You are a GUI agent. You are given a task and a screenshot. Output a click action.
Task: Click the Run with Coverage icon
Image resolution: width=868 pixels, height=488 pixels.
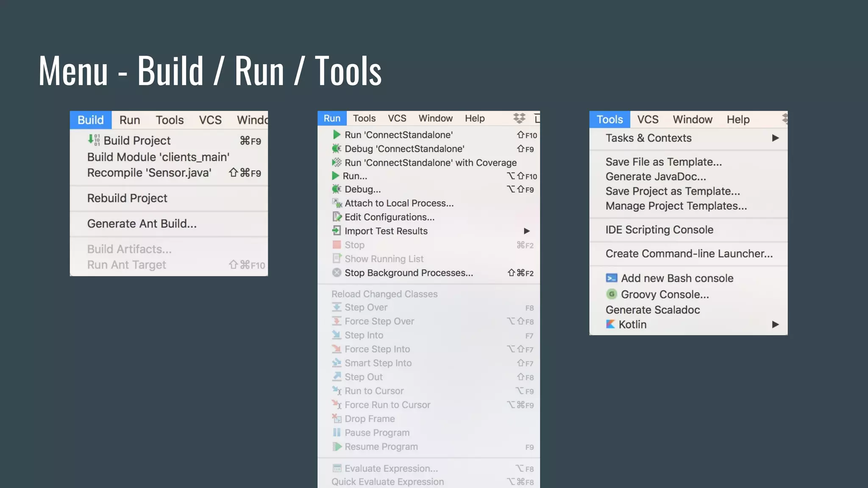pyautogui.click(x=337, y=163)
